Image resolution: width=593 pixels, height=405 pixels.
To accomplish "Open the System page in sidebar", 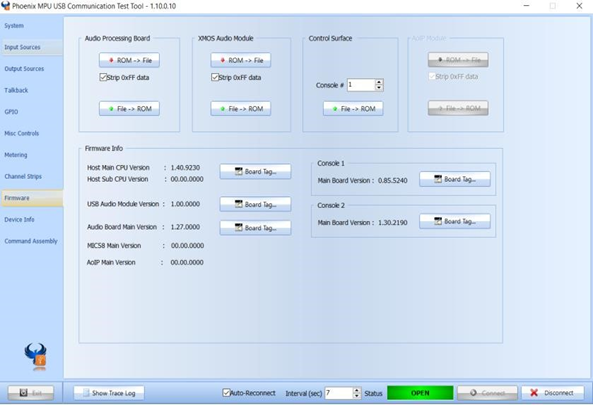I will tap(14, 26).
